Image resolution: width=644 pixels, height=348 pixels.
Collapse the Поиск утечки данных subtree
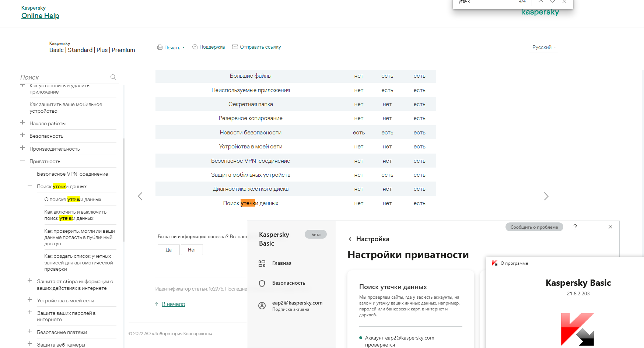click(30, 186)
